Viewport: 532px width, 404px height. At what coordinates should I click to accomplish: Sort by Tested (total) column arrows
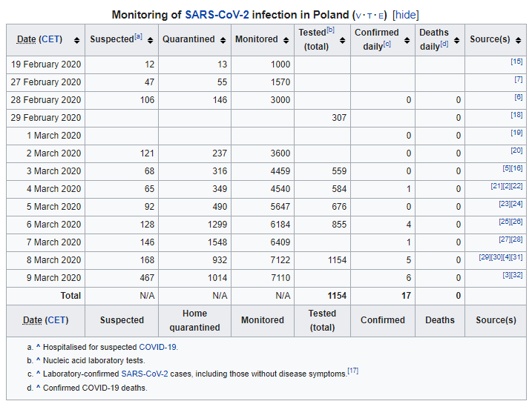pyautogui.click(x=342, y=40)
